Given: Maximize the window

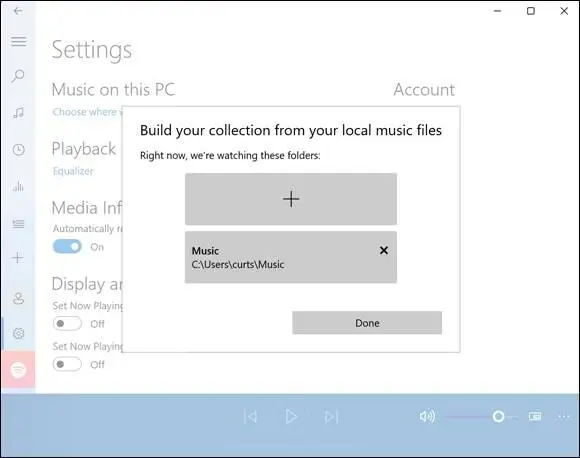Looking at the screenshot, I should pyautogui.click(x=531, y=11).
